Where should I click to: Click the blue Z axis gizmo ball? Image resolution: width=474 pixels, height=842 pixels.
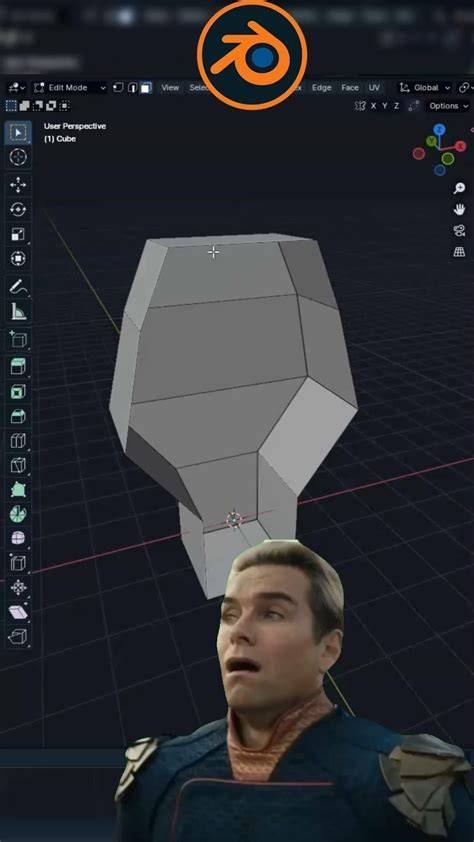pos(440,129)
